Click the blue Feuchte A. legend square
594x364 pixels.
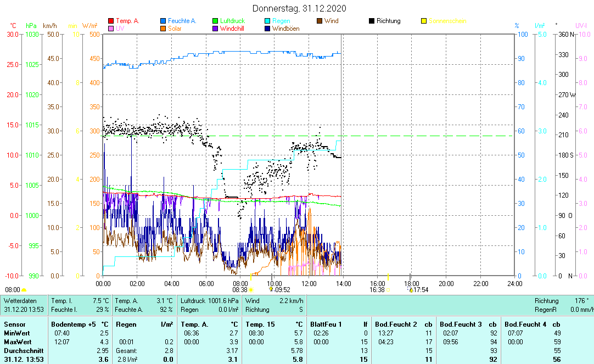tap(163, 21)
